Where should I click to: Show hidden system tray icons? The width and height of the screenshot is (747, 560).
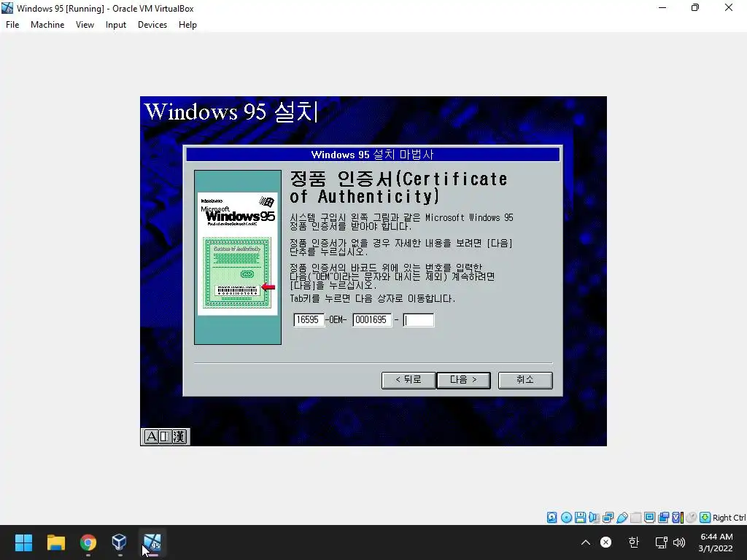coord(586,542)
